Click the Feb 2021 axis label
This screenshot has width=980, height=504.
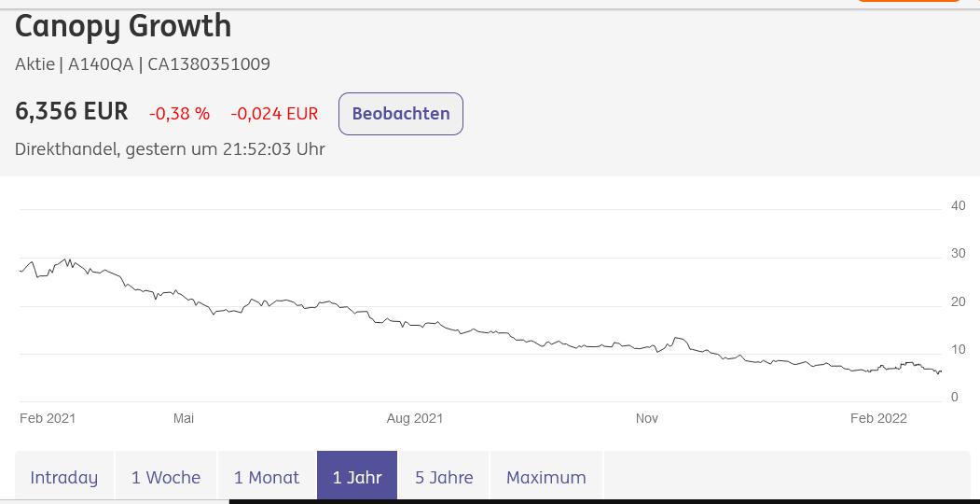coord(48,418)
